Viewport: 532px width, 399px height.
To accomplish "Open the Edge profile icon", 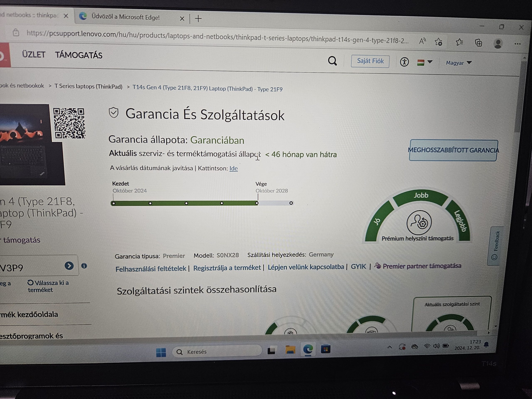I will click(498, 43).
